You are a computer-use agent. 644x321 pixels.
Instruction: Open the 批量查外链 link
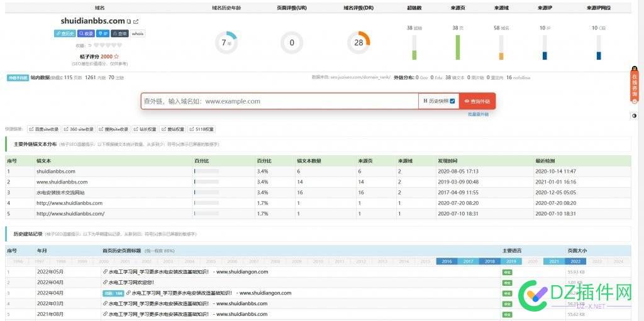point(478,114)
